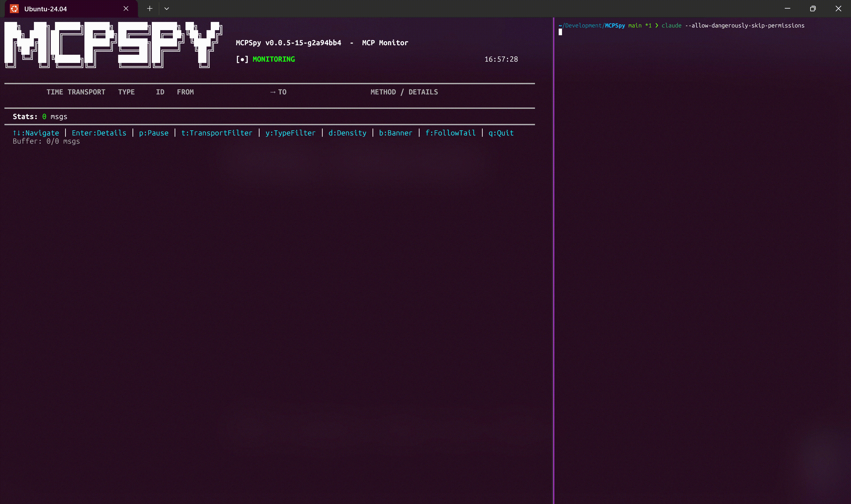
Task: Click the d:Density shortcut label
Action: tap(347, 133)
